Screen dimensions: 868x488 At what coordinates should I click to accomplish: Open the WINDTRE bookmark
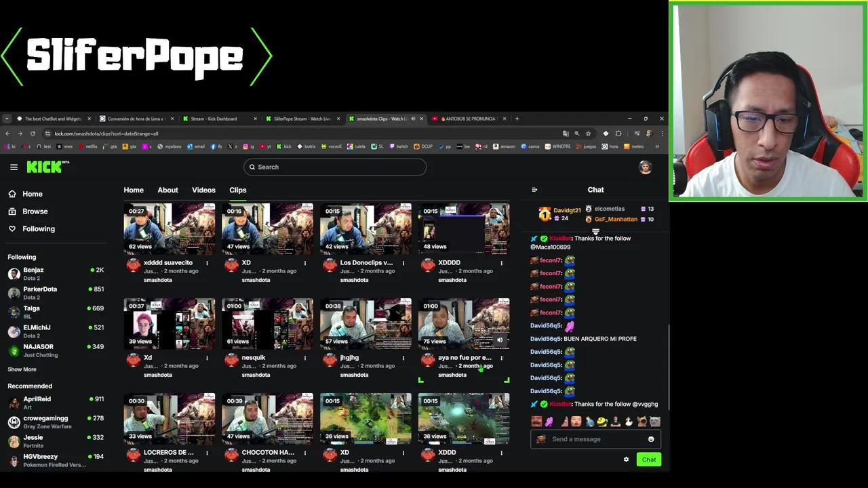(558, 146)
